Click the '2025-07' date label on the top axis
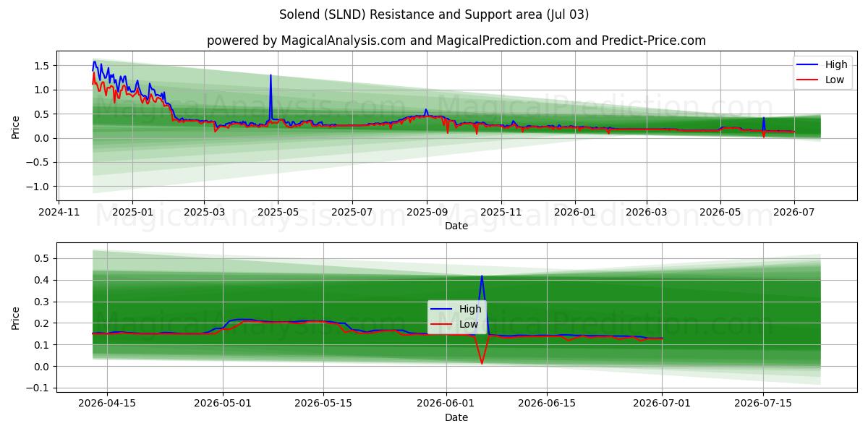This screenshot has height=434, width=868. pyautogui.click(x=352, y=213)
